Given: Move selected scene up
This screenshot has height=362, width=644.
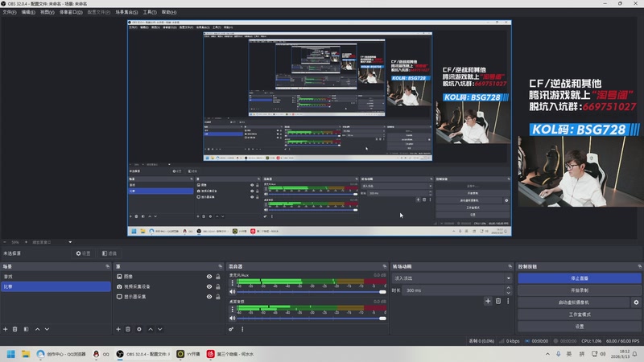Looking at the screenshot, I should pos(37,329).
